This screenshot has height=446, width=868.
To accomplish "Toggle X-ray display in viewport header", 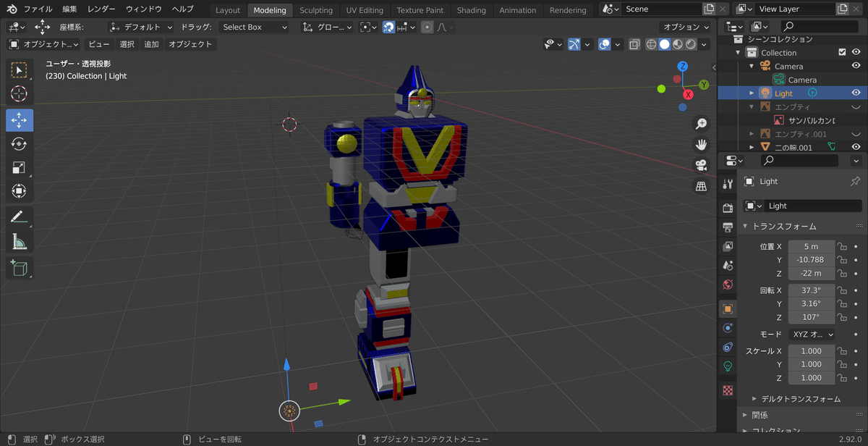I will click(634, 44).
